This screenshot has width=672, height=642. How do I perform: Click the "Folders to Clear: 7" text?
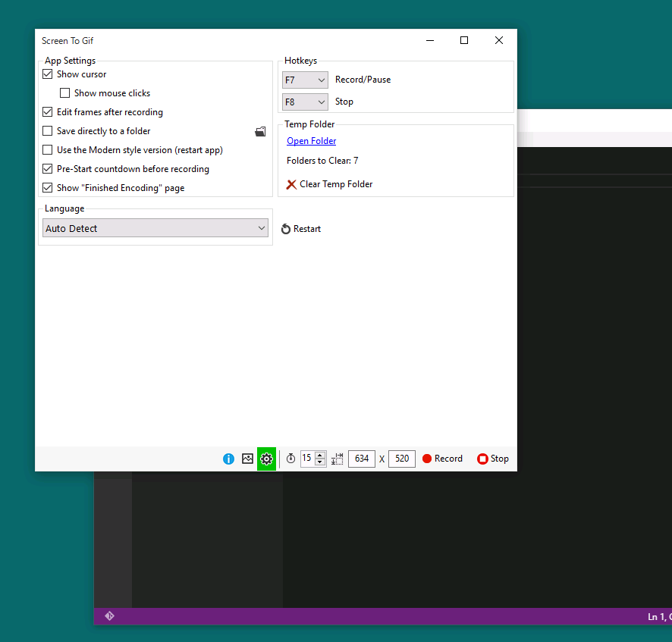(322, 161)
